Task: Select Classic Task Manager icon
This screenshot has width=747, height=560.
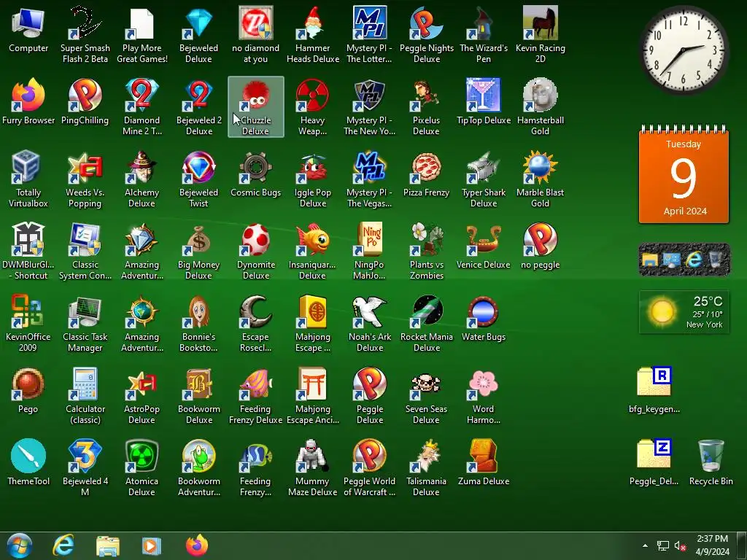Action: 85,324
